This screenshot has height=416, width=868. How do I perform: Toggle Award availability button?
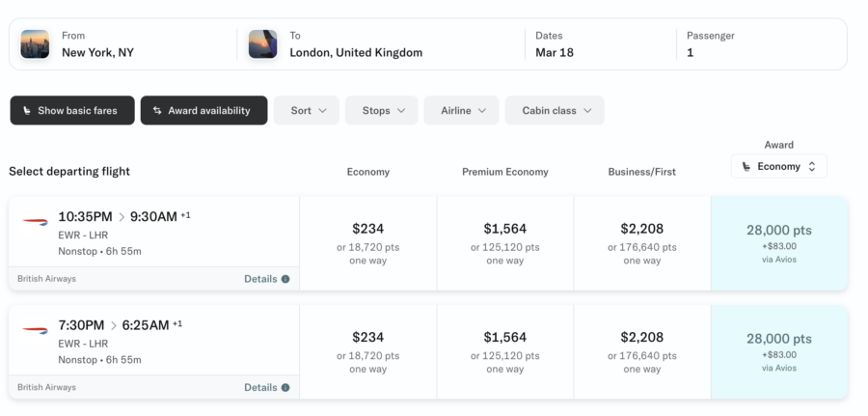(x=203, y=110)
